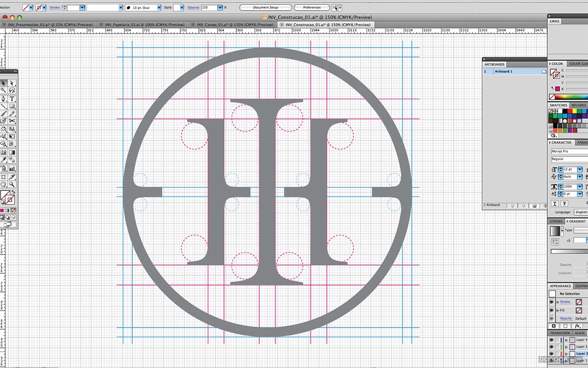This screenshot has width=588, height=368.
Task: Choose the Magic Wand tool
Action: click(x=4, y=91)
